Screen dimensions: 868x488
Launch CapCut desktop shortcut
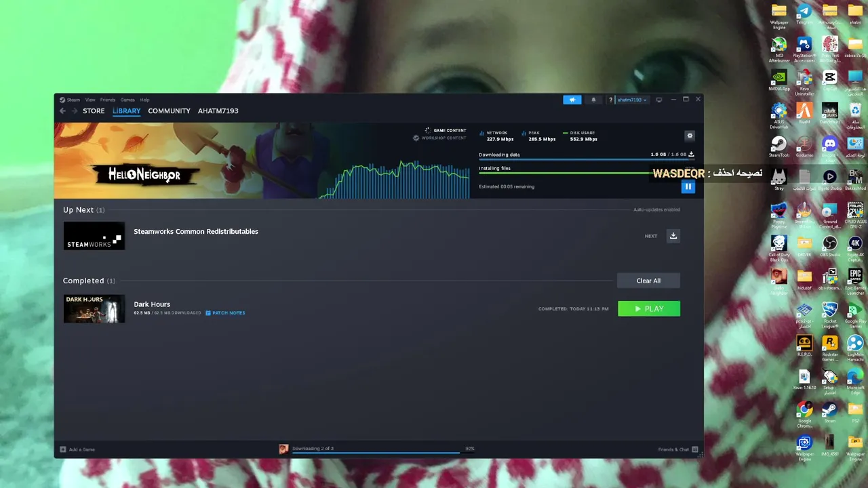829,81
